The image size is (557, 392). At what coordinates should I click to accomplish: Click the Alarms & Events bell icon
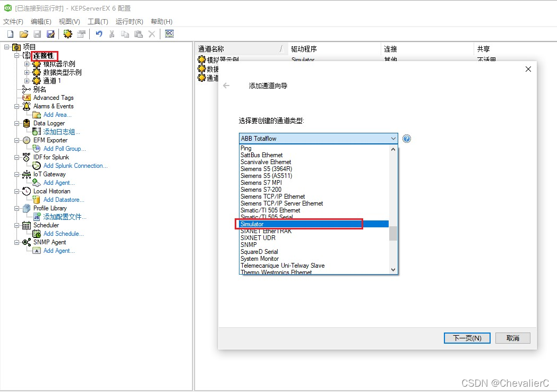[27, 106]
